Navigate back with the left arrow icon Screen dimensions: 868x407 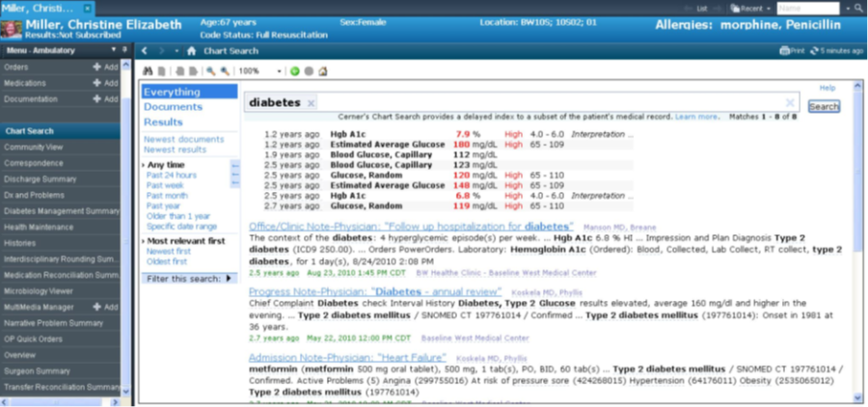click(145, 50)
